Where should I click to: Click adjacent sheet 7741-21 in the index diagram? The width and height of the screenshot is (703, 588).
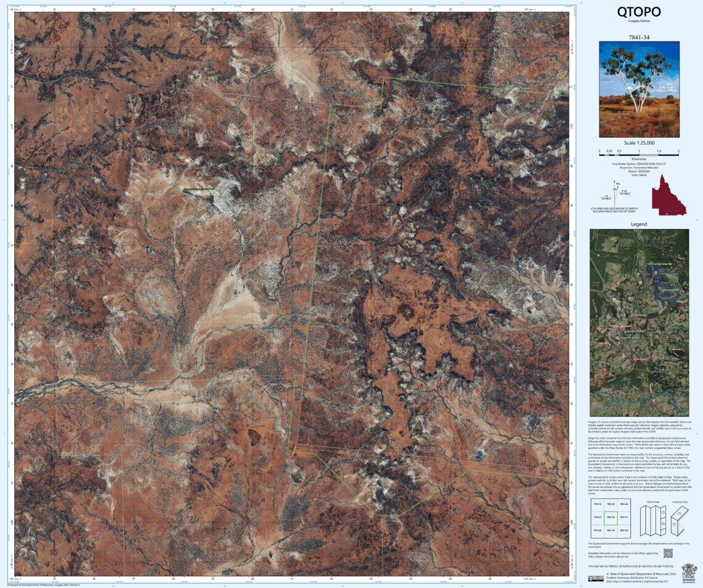(x=597, y=517)
